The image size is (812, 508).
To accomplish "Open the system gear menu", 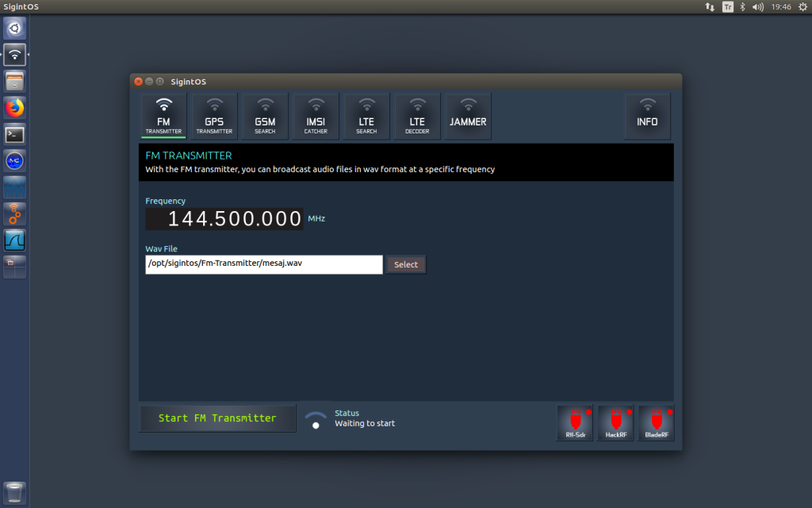I will pyautogui.click(x=802, y=6).
